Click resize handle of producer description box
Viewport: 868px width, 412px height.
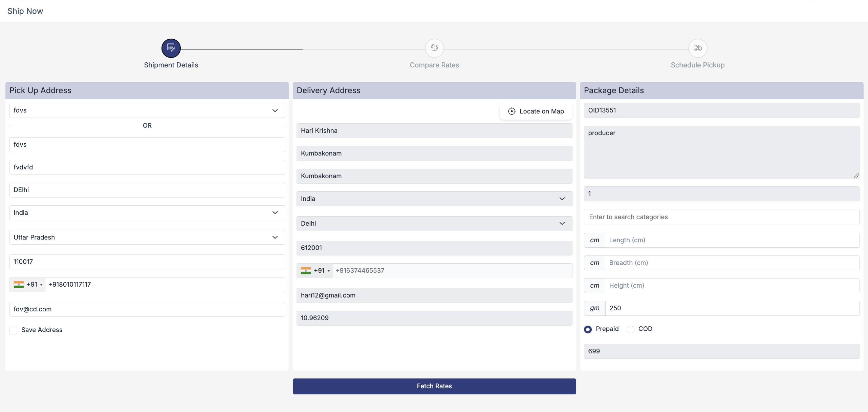click(x=856, y=175)
